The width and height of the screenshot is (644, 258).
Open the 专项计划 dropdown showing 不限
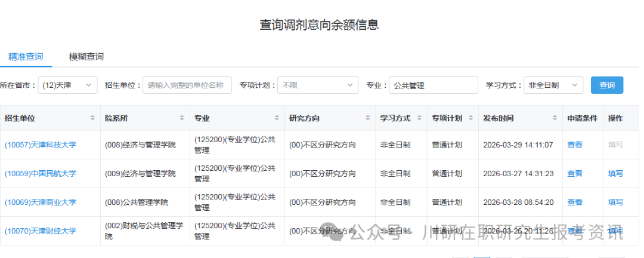tap(317, 85)
